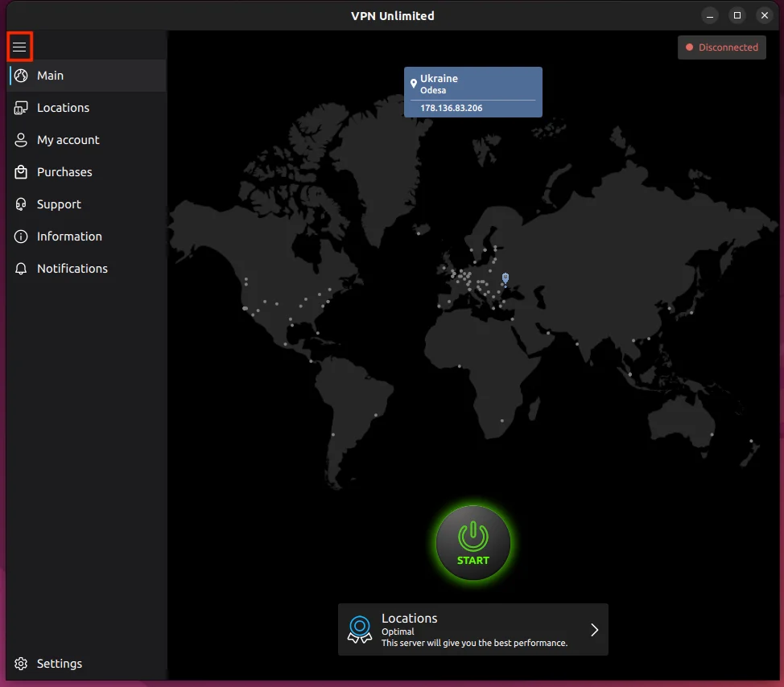Go to My account menu entry
784x687 pixels.
coord(68,140)
